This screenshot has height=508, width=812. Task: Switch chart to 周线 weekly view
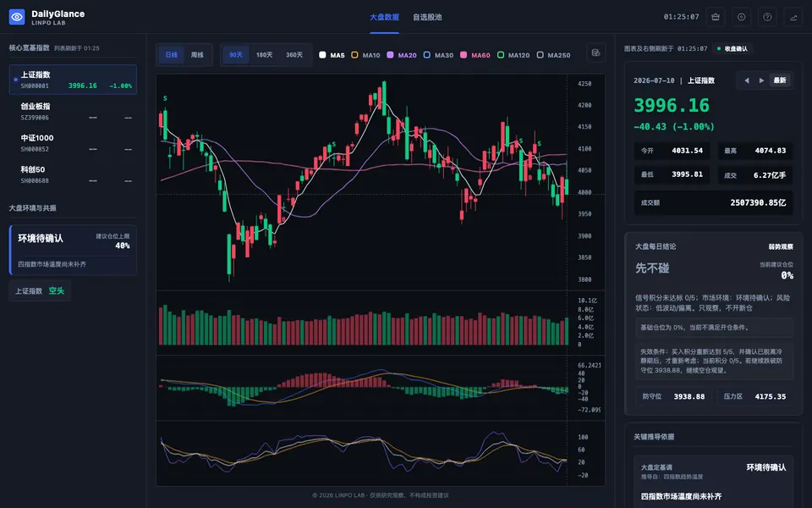tap(197, 55)
